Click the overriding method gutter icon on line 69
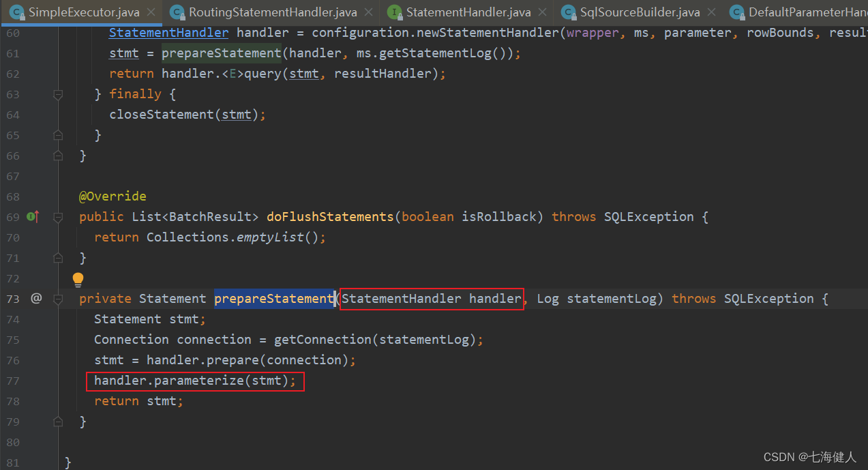 (32, 216)
